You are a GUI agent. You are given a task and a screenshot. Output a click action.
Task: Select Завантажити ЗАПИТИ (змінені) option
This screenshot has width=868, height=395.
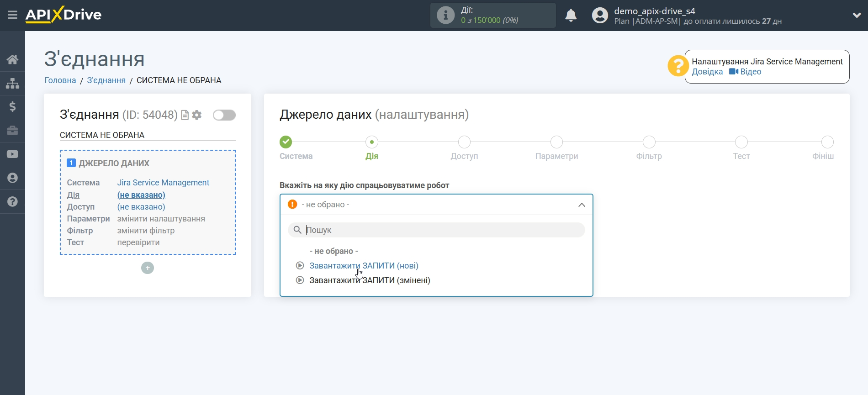(370, 280)
